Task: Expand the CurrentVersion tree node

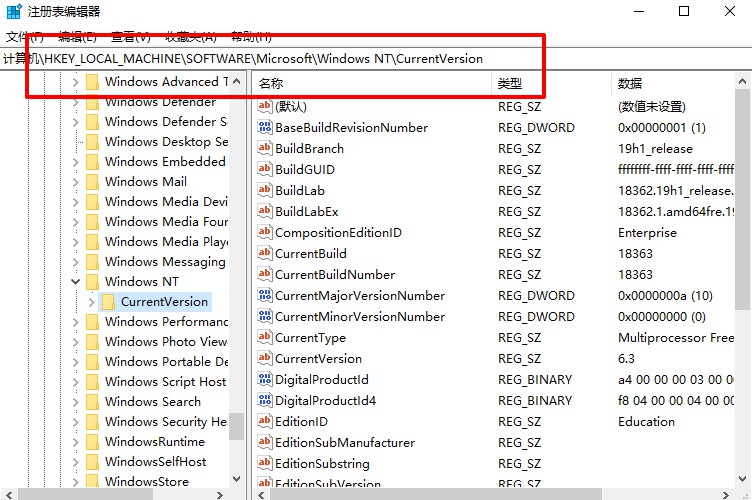Action: click(x=91, y=302)
